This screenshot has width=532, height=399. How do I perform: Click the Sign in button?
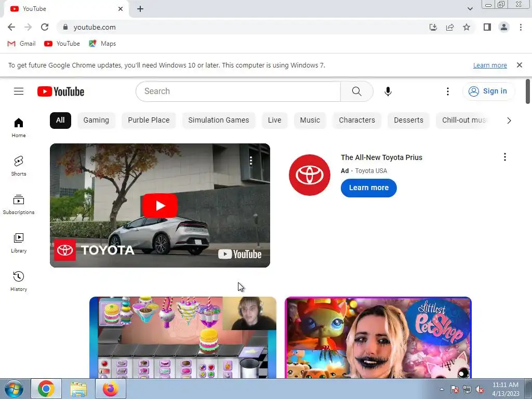(x=488, y=91)
